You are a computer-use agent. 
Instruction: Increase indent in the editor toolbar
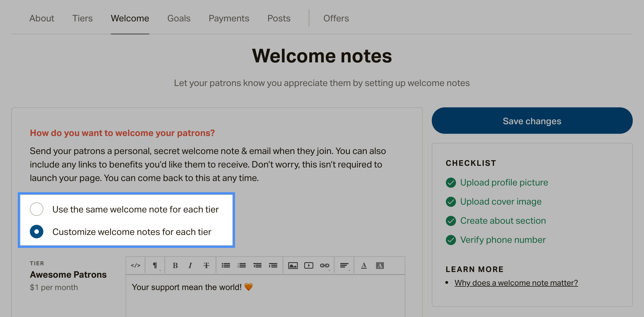tap(273, 265)
